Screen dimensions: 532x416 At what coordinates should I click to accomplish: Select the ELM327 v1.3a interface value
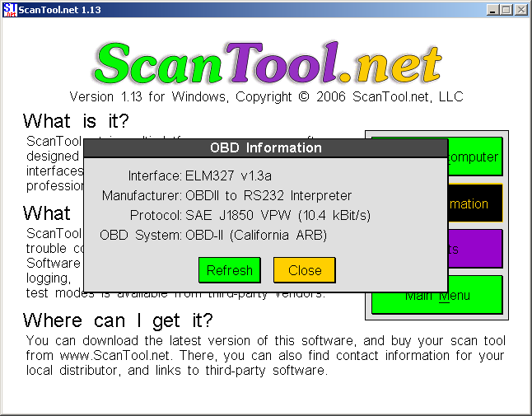(x=228, y=175)
